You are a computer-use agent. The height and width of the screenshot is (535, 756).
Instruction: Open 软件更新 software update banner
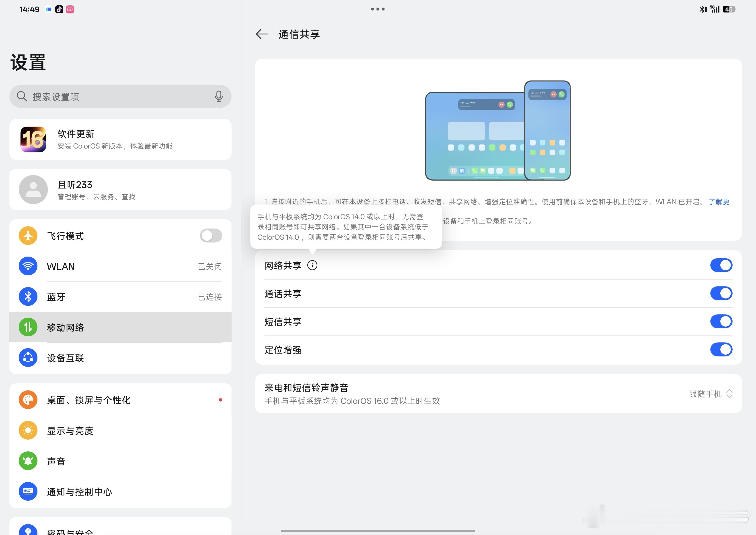[x=121, y=139]
